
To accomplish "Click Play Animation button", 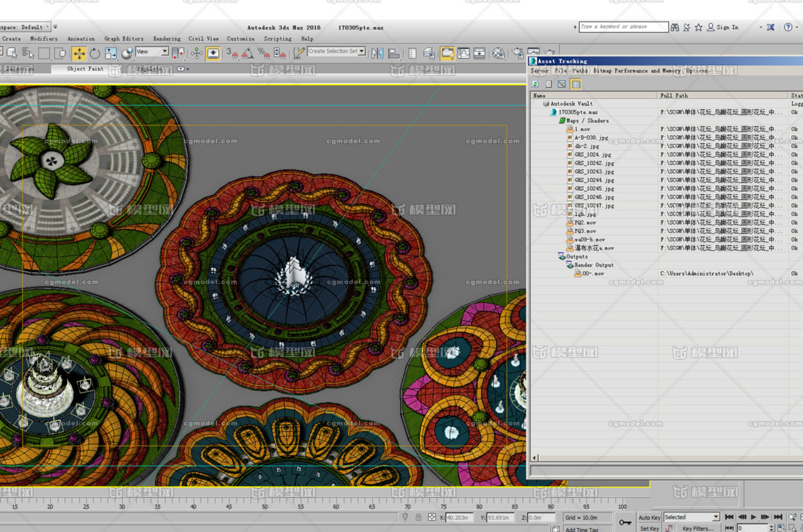I will [753, 517].
